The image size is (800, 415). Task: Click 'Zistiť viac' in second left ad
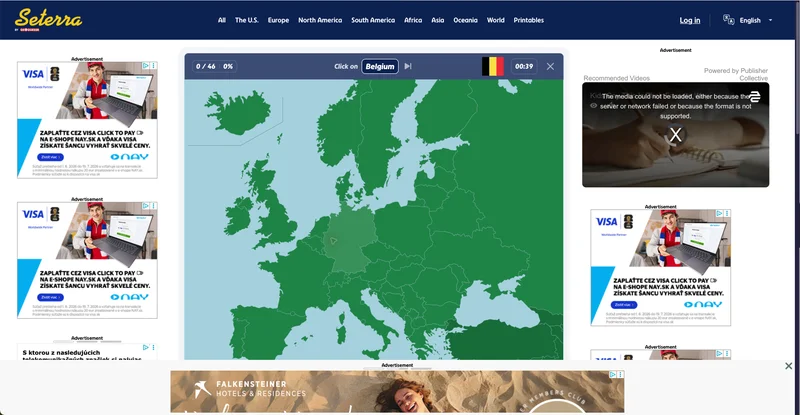(51, 297)
